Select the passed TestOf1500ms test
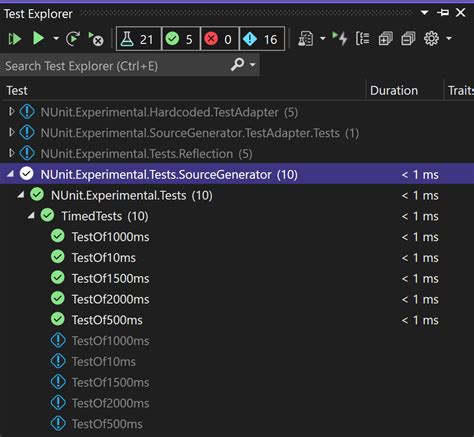The height and width of the screenshot is (437, 474). pyautogui.click(x=237, y=278)
